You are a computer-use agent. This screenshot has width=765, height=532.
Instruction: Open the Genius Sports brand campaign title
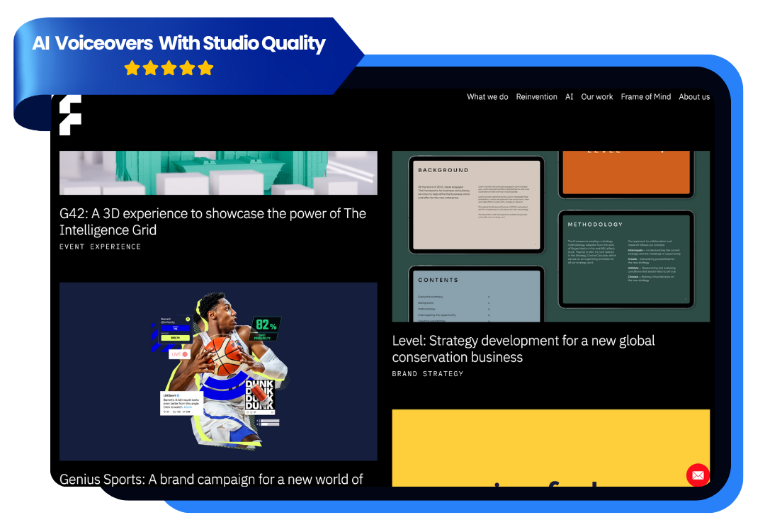pos(211,480)
